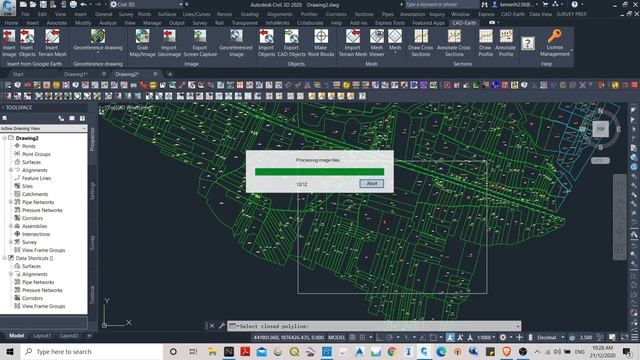Click the Windows taskbar search box
This screenshot has width=640, height=360.
click(91, 351)
